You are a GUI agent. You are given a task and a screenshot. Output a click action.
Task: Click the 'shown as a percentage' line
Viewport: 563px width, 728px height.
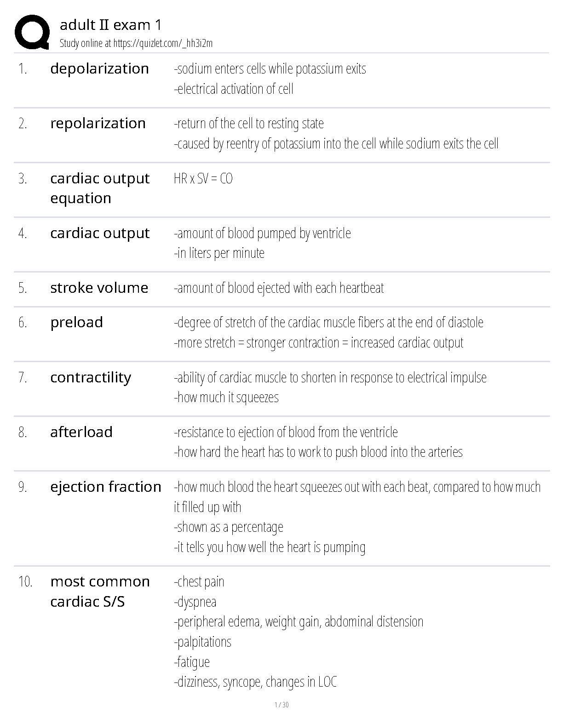pos(229,527)
